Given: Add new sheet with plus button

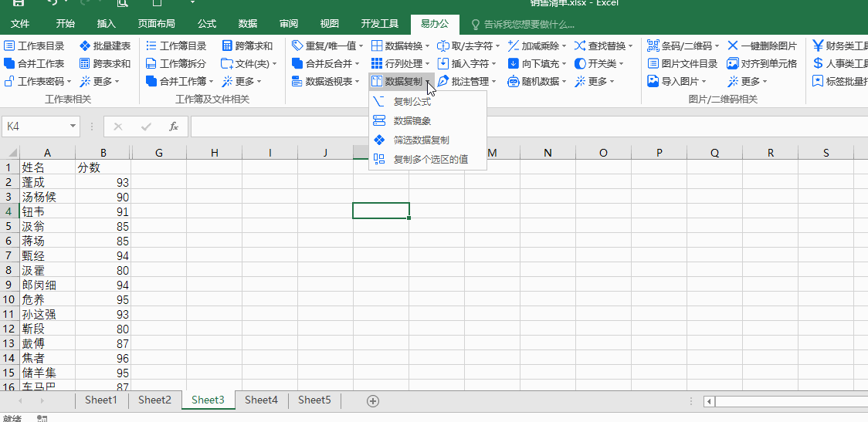Looking at the screenshot, I should tap(373, 401).
